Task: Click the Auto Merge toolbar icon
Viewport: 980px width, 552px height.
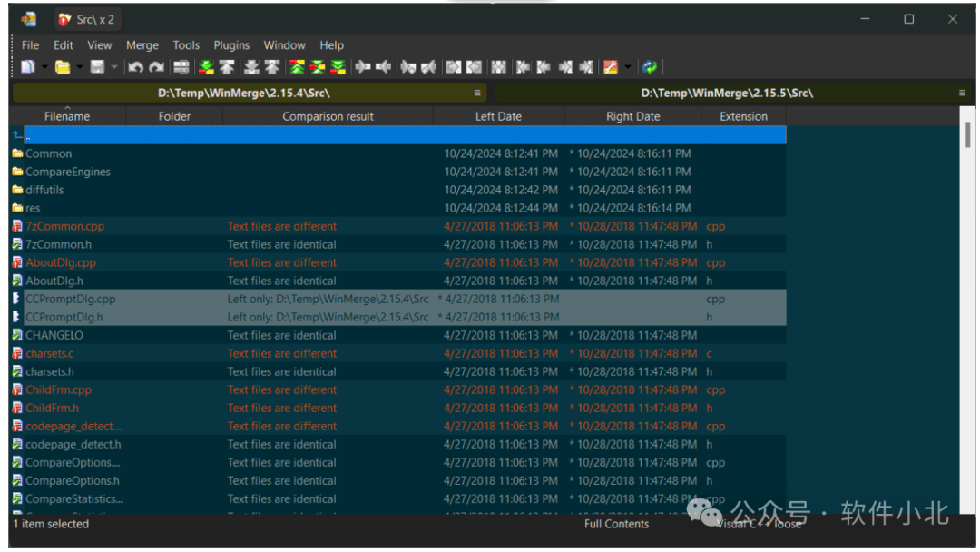Action: click(x=498, y=67)
